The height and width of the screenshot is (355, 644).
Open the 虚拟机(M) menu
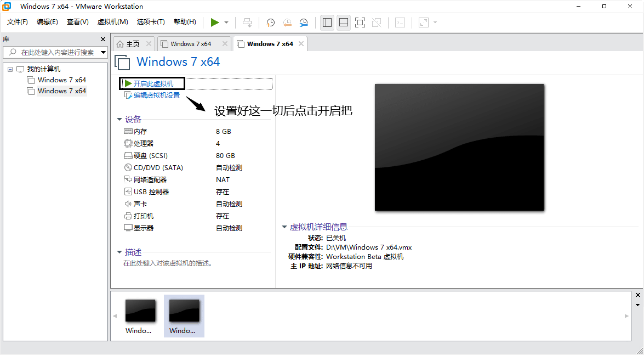112,22
